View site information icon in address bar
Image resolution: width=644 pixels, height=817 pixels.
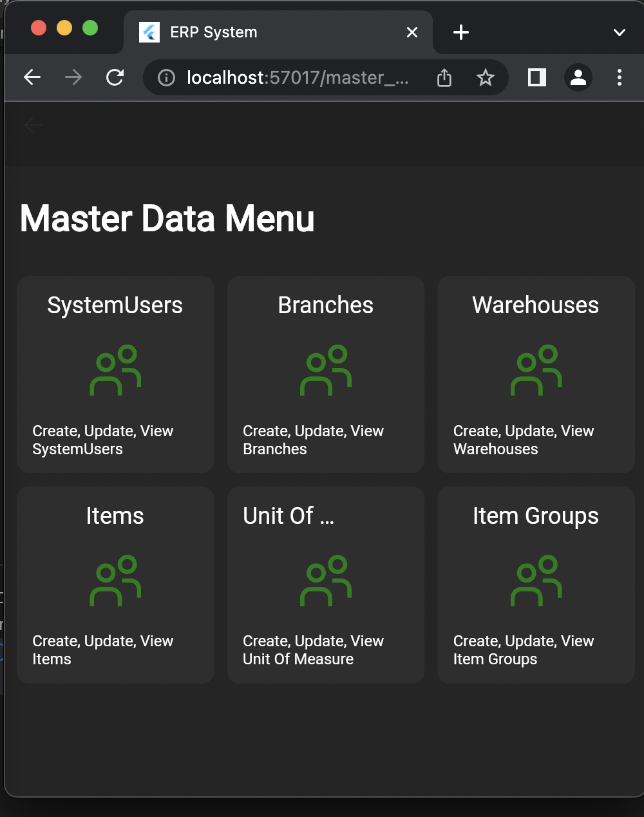point(166,78)
